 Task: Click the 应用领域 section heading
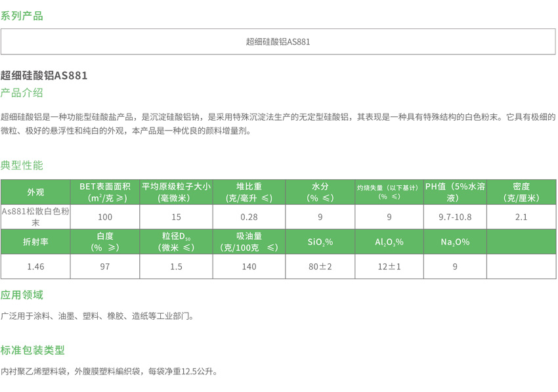point(22,295)
